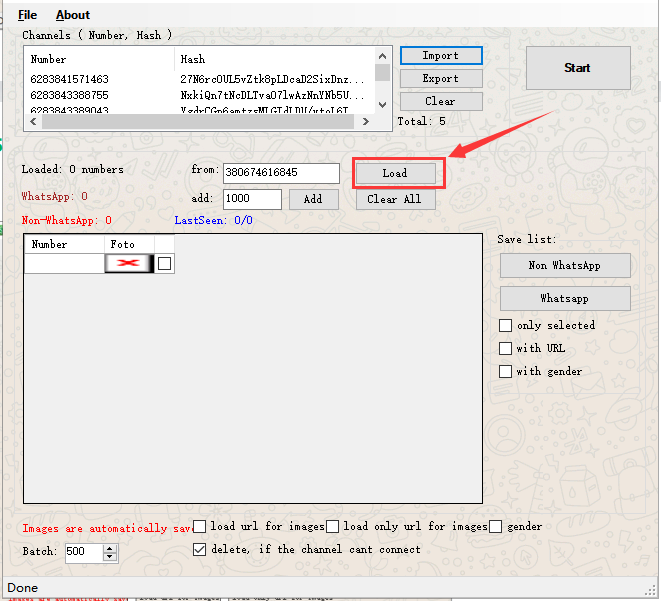Click the Batch value field

[x=84, y=553]
